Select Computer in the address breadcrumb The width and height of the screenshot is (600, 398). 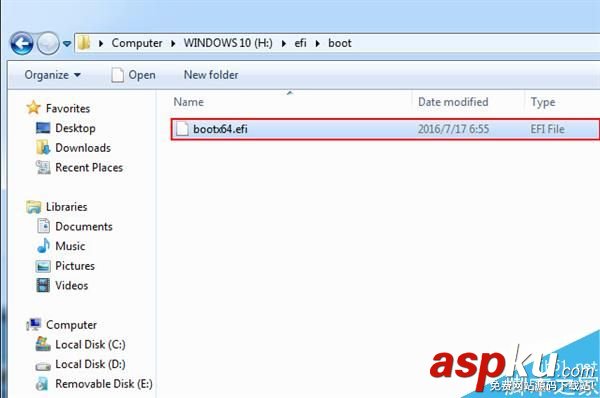pos(137,43)
